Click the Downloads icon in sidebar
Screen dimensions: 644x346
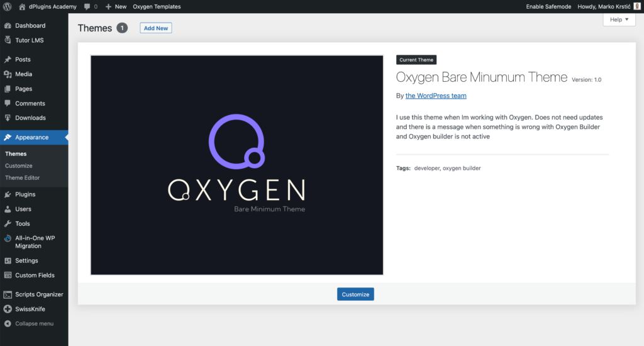[x=8, y=118]
